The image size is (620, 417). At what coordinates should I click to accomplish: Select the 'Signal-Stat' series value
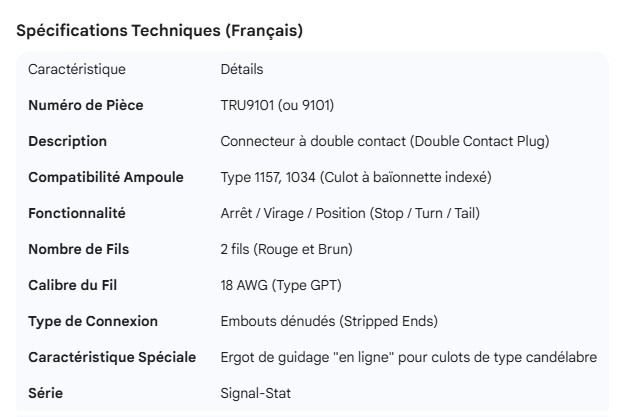coord(254,393)
